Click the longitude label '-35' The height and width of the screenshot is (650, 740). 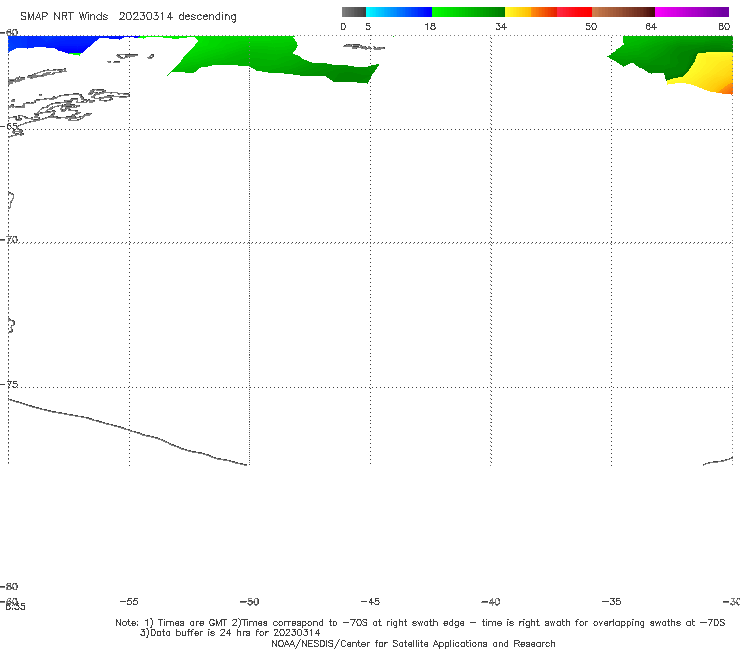point(612,601)
